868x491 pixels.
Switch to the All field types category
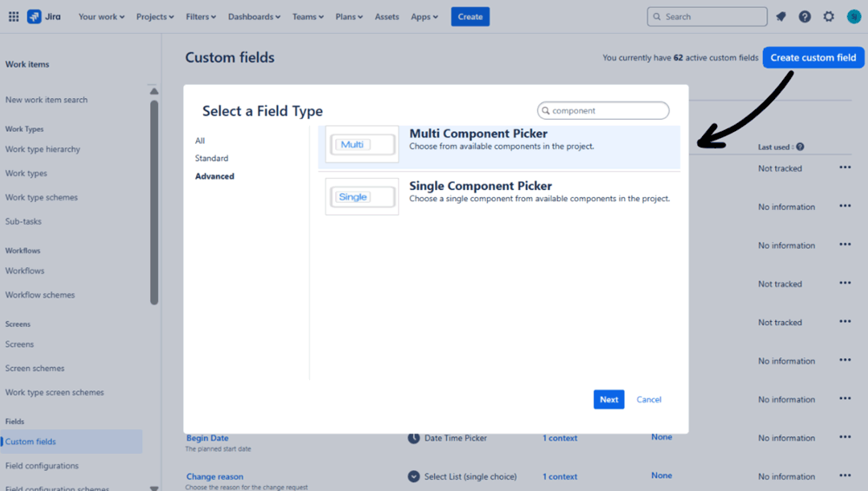[201, 141]
